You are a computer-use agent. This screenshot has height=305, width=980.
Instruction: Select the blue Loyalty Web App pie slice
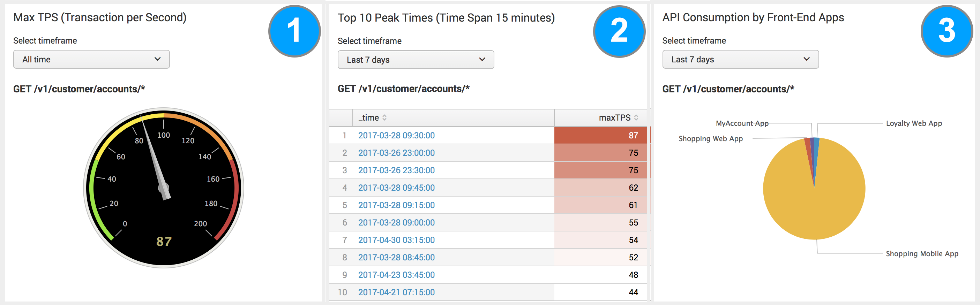(816, 146)
